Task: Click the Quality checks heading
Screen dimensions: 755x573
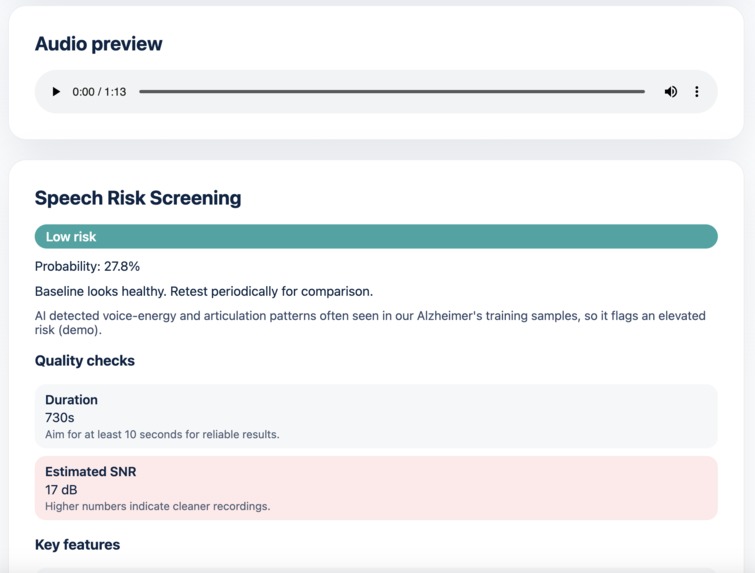Action: [85, 361]
